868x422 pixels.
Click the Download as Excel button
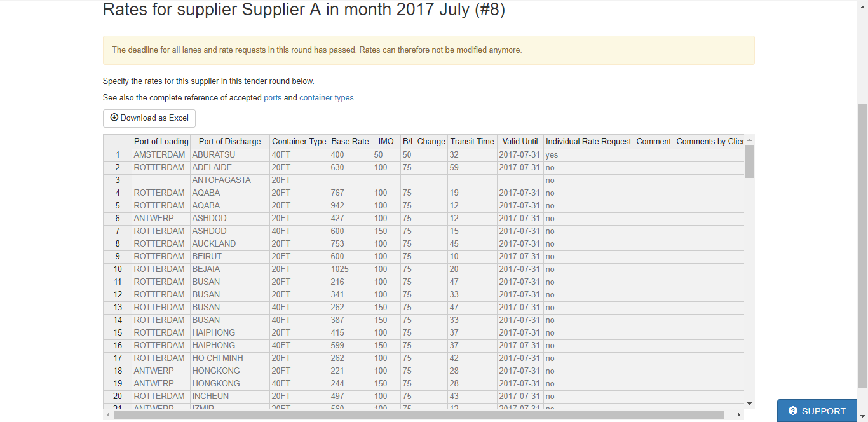pos(149,118)
